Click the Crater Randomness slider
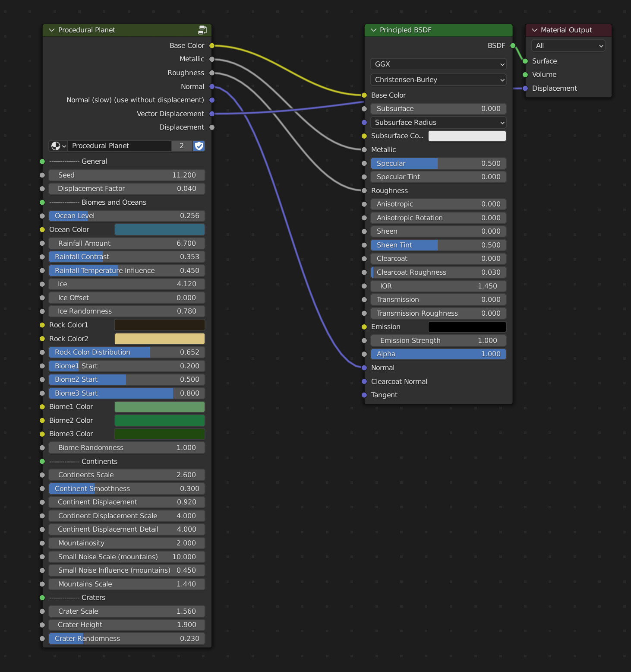The width and height of the screenshot is (631, 672). [127, 638]
